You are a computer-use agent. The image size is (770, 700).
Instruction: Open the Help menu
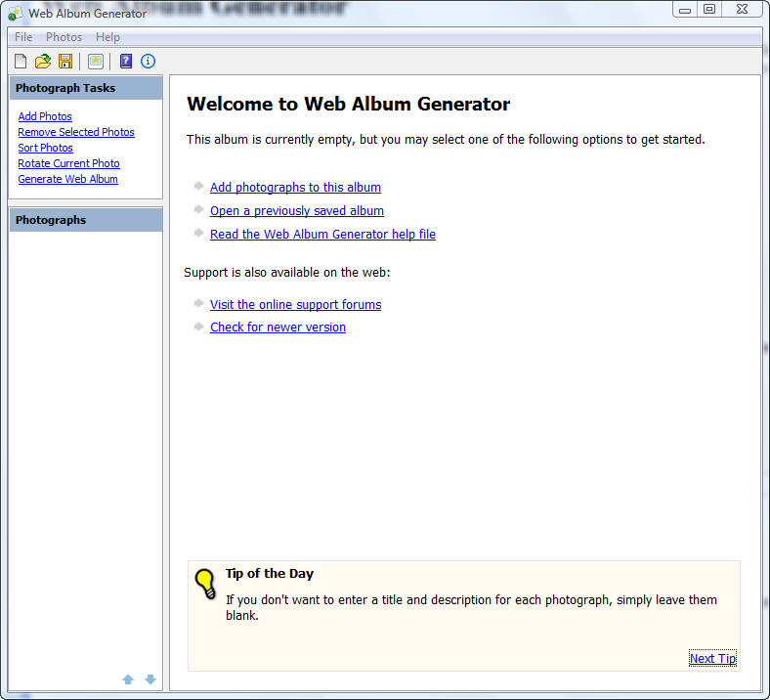107,37
